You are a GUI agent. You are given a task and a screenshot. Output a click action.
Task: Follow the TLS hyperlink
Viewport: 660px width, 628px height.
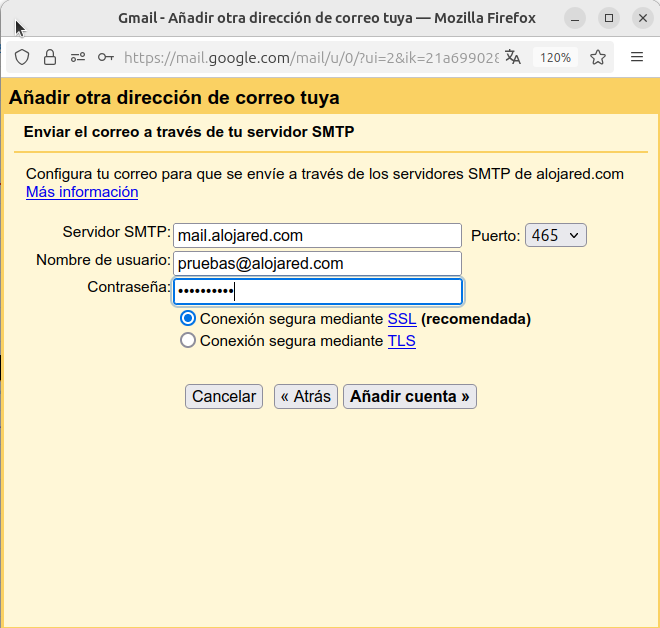tap(402, 341)
